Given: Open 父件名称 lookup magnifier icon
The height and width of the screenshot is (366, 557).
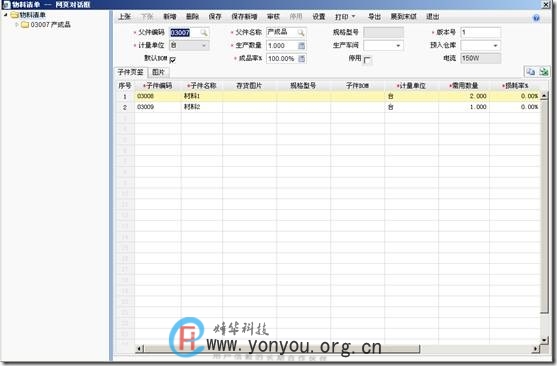Looking at the screenshot, I should click(301, 33).
